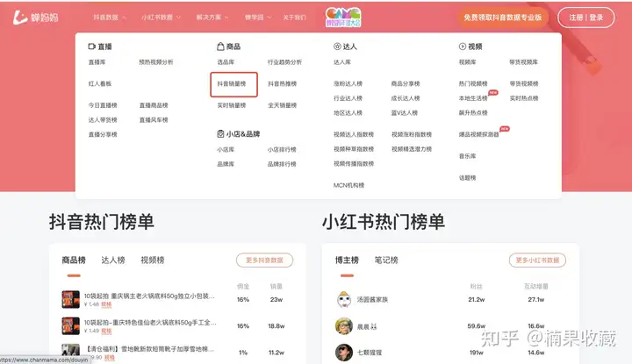Switch to the 笔记榜 tab
Viewport: 632px width, 364px height.
tap(386, 261)
